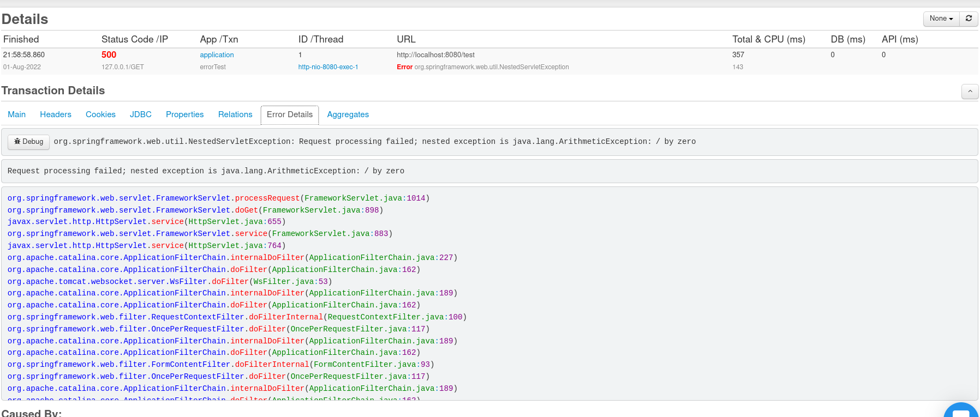Collapse the Transaction Details panel
Screen dimensions: 980x417
(x=970, y=92)
